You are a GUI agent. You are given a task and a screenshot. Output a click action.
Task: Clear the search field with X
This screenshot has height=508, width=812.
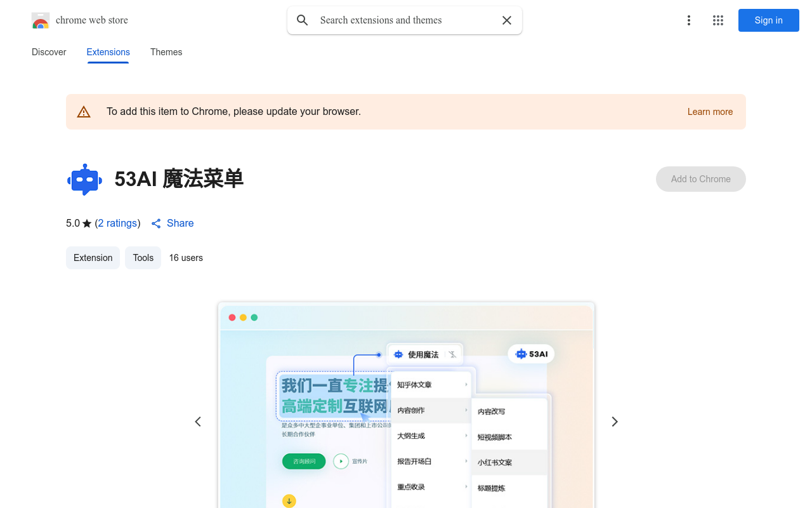[507, 20]
